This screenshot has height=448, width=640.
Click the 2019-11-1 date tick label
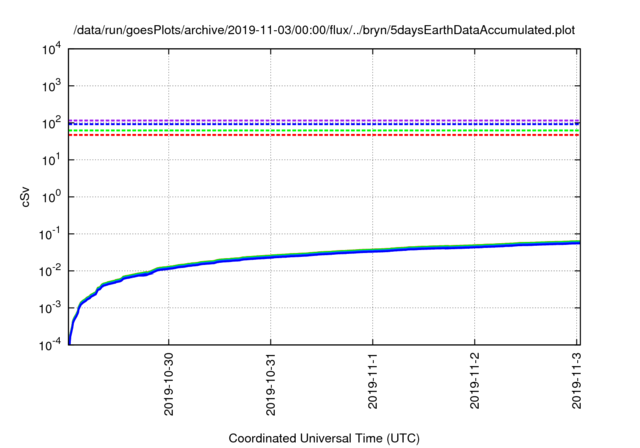[x=373, y=381]
